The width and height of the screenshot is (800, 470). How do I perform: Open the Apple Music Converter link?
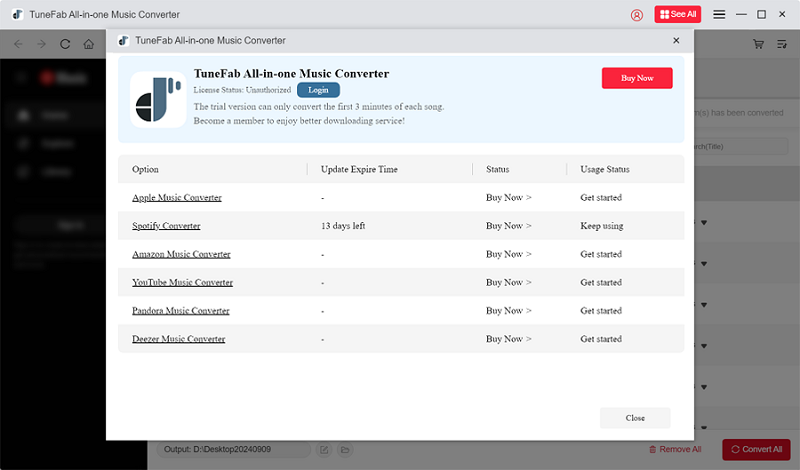click(177, 197)
